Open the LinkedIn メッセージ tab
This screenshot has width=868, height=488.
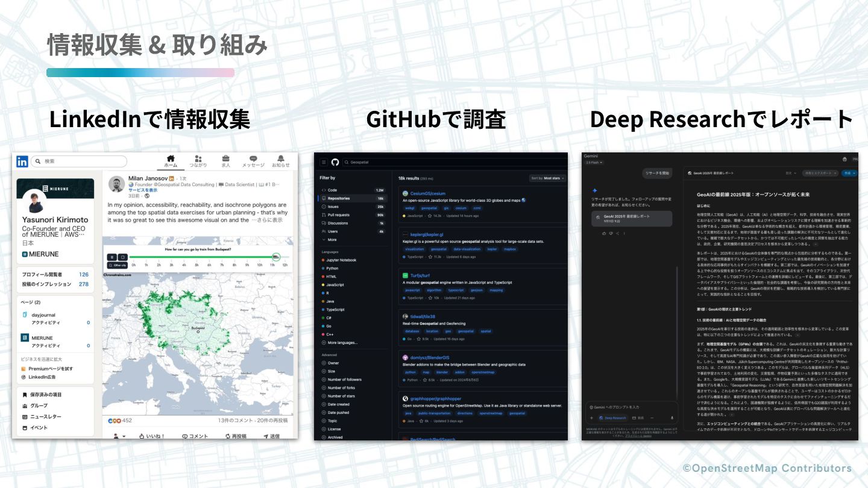(x=253, y=161)
